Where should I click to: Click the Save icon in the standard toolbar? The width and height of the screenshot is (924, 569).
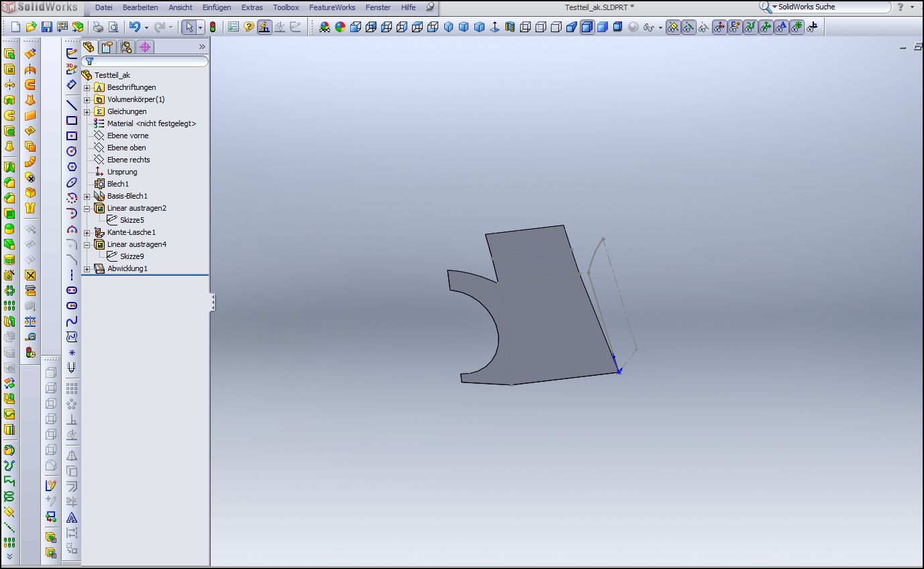click(x=46, y=28)
